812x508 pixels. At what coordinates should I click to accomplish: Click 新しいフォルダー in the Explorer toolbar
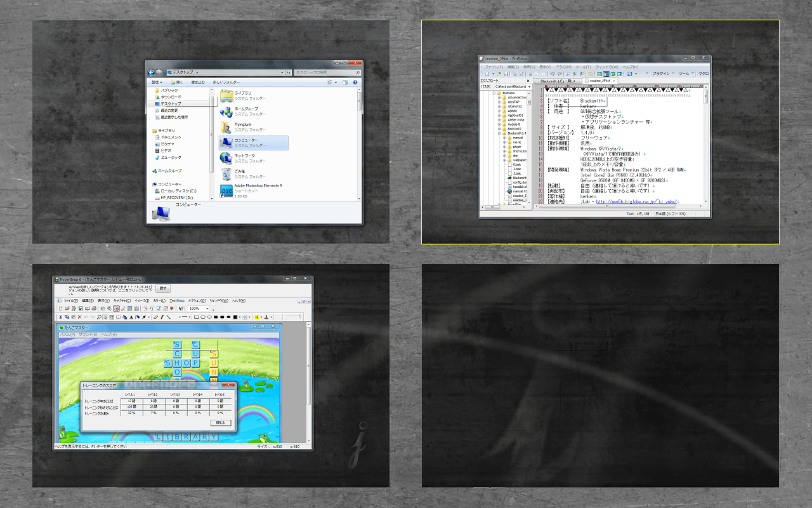coord(226,82)
